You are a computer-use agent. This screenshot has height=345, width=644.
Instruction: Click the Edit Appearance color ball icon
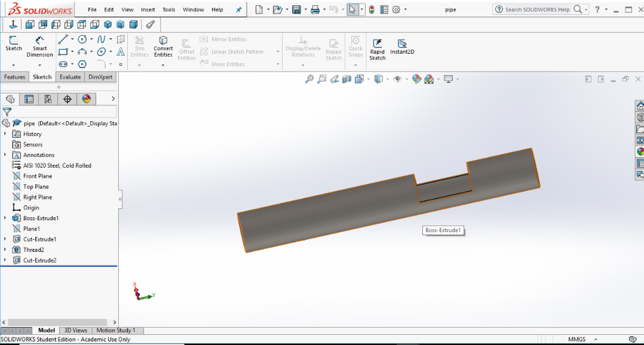coord(416,79)
